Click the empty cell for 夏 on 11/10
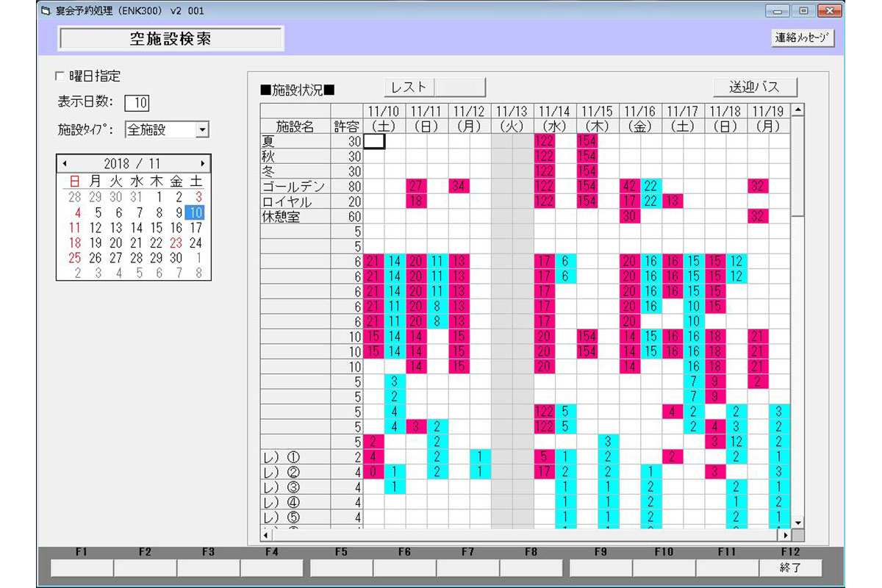Image resolution: width=882 pixels, height=588 pixels. pos(374,141)
